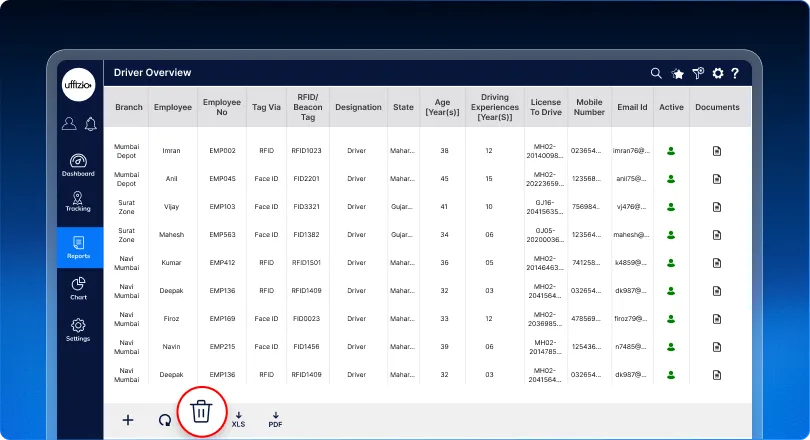The width and height of the screenshot is (810, 440).
Task: Open the documents icon for Vijay
Action: pyautogui.click(x=716, y=207)
